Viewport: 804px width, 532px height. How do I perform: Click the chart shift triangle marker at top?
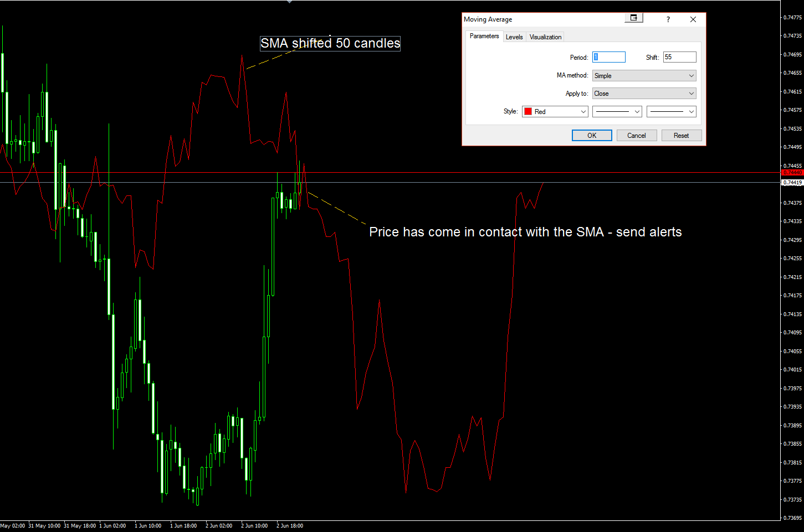(x=289, y=2)
